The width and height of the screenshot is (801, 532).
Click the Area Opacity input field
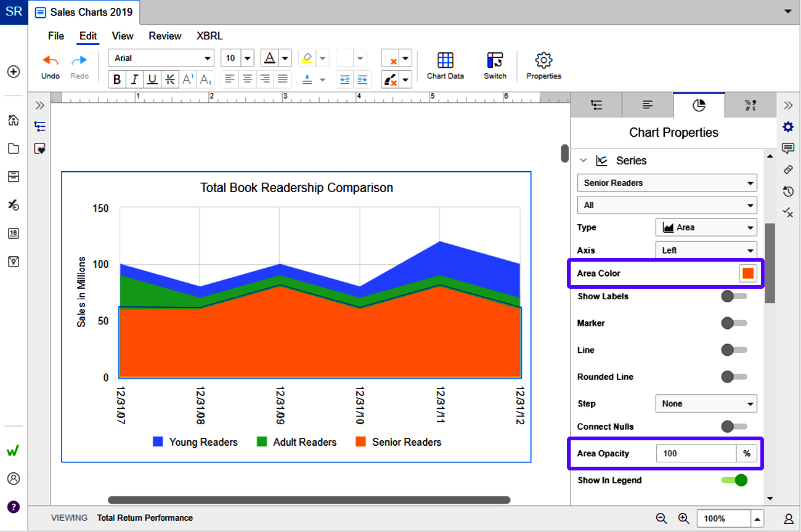696,454
